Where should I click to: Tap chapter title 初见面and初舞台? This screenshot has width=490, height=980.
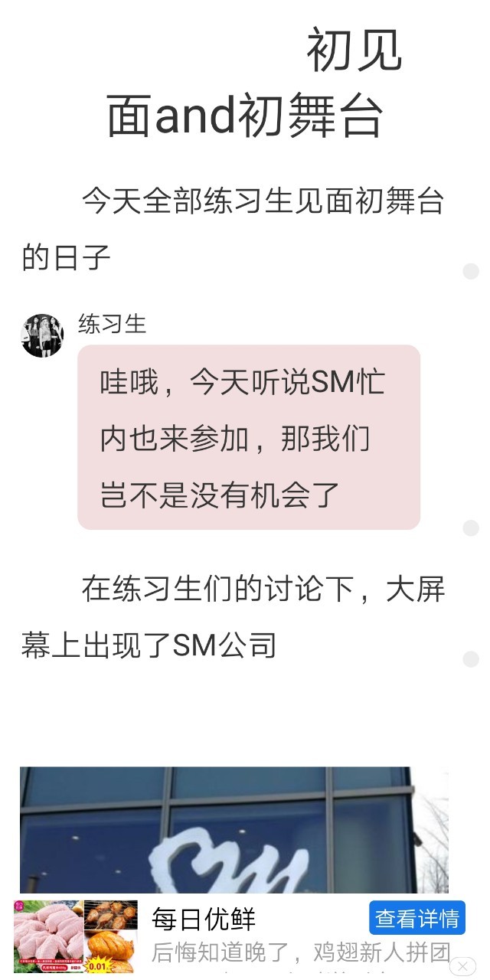click(246, 83)
